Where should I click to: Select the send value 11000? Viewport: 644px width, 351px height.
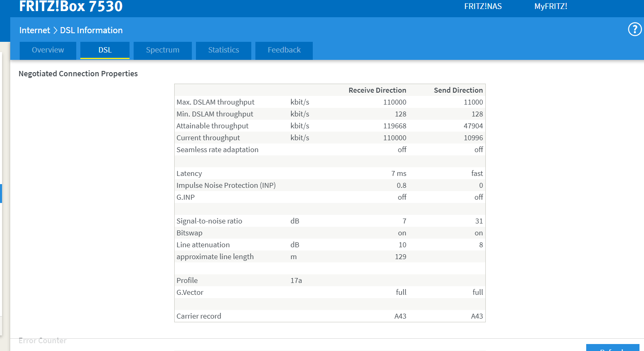coord(473,102)
